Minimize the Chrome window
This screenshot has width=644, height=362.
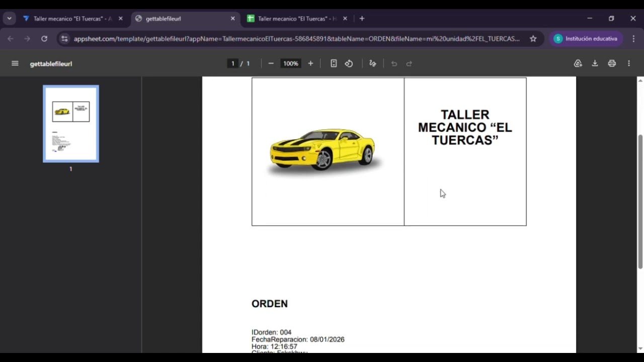[x=590, y=19]
